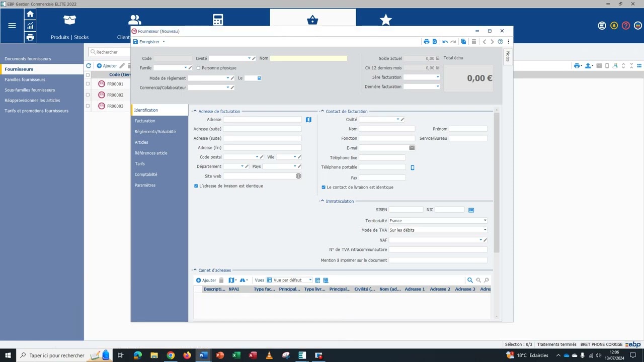This screenshot has width=644, height=362.
Task: Click the mobile phone icon beside Téléphone portable
Action: click(x=413, y=167)
